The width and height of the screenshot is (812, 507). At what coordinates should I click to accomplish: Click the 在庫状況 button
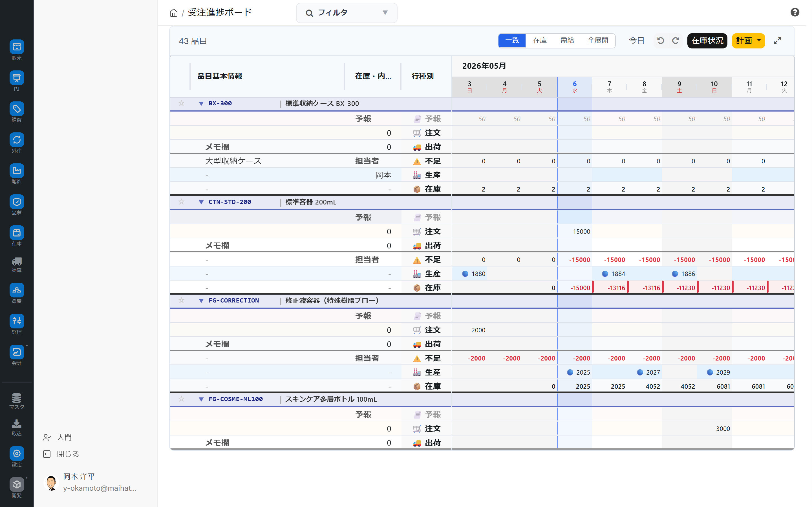(707, 41)
